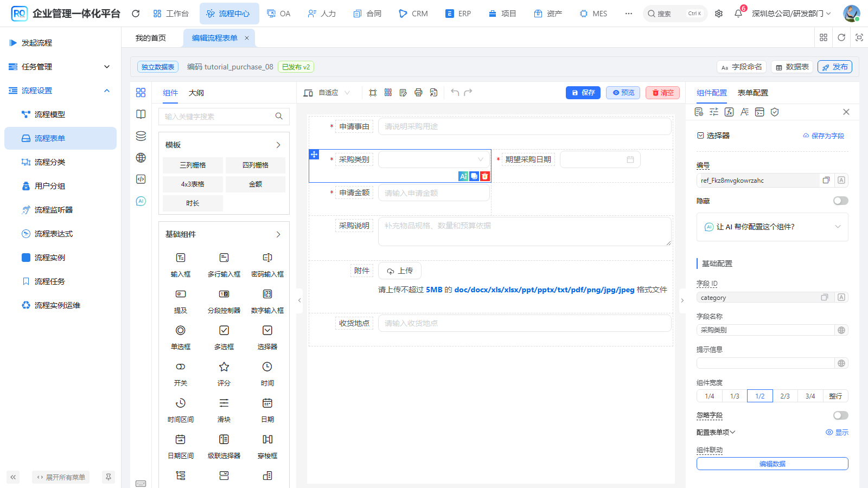Image resolution: width=868 pixels, height=488 pixels.
Task: Focus the 申请事由 input field
Action: point(525,126)
